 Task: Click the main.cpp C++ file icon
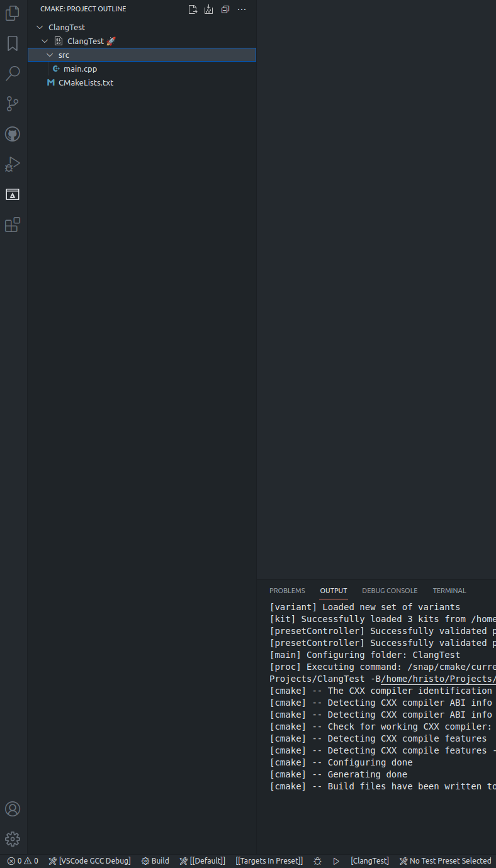pyautogui.click(x=56, y=69)
